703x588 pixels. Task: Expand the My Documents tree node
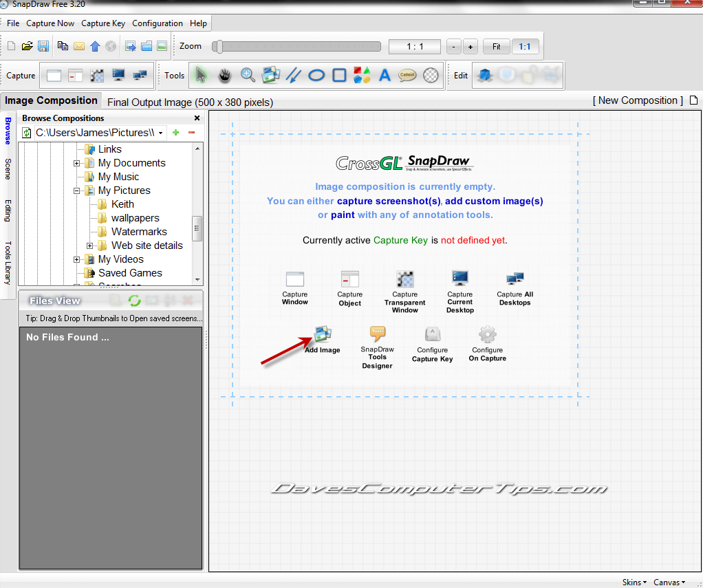[x=76, y=163]
